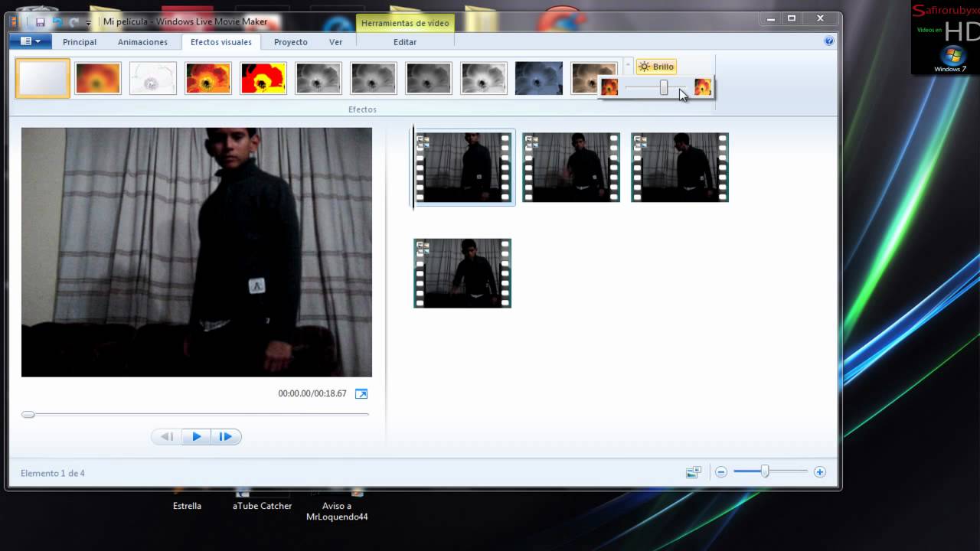Click the Movie Maker app icon in title bar
This screenshot has width=980, height=551.
[14, 21]
